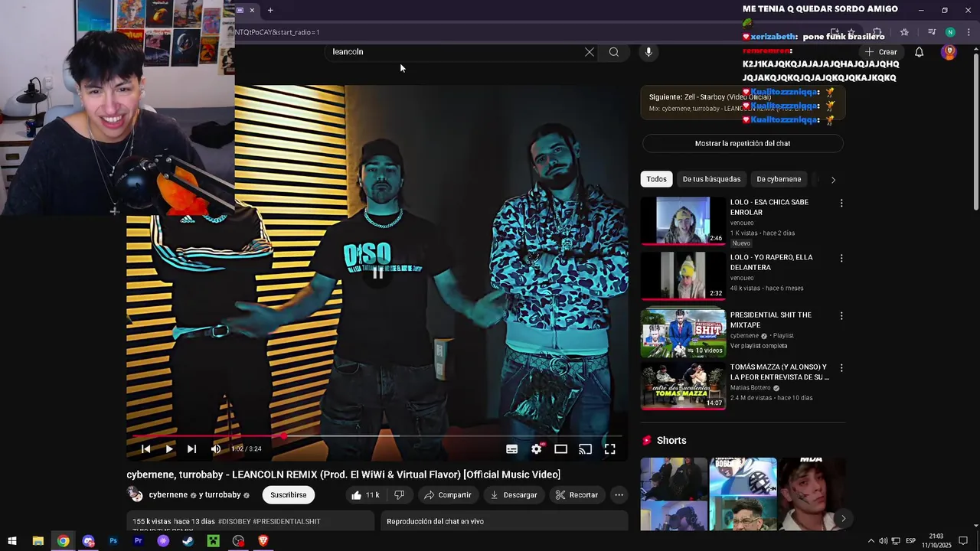Viewport: 980px width, 551px height.
Task: Show hidden system tray icons
Action: pyautogui.click(x=871, y=541)
